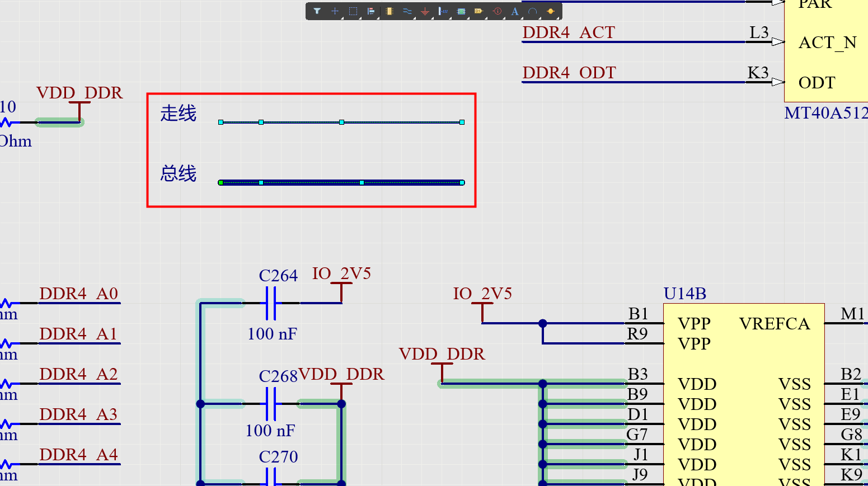Select the signal harness tool icon
Image resolution: width=868 pixels, height=486 pixels.
coord(443,11)
